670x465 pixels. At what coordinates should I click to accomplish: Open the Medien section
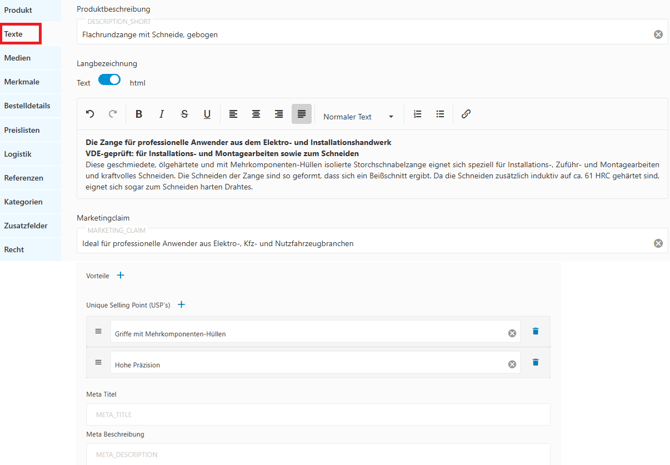tap(18, 58)
